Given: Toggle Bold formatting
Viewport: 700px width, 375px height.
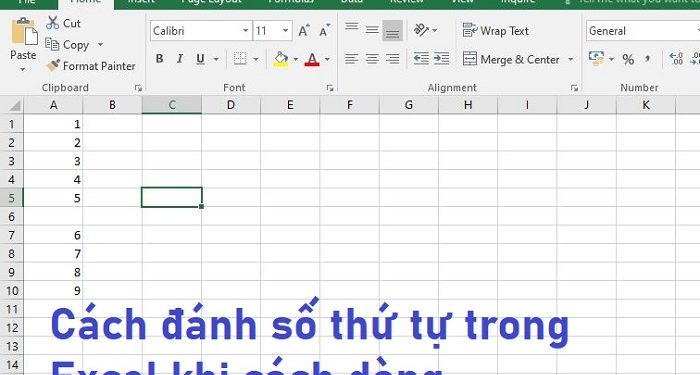Looking at the screenshot, I should tap(159, 58).
